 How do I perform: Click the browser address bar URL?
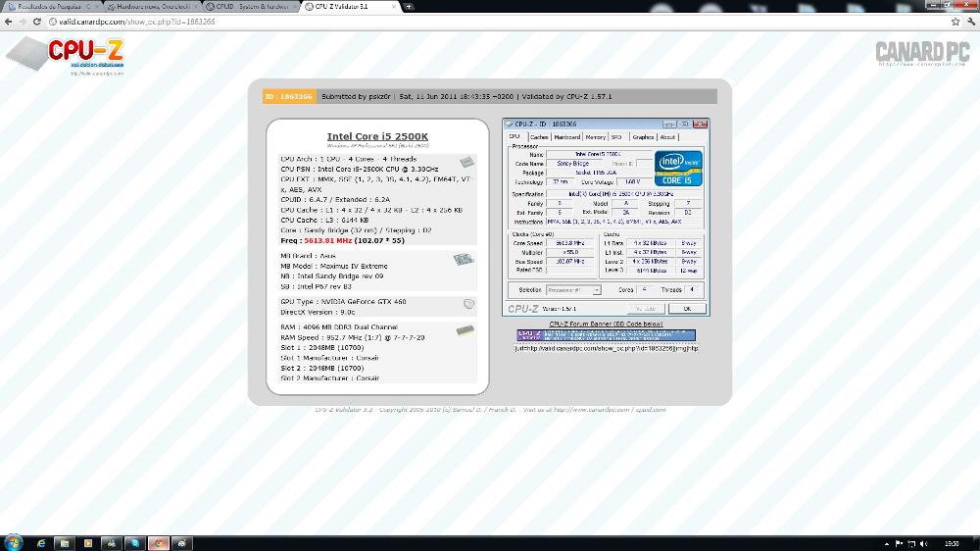137,22
